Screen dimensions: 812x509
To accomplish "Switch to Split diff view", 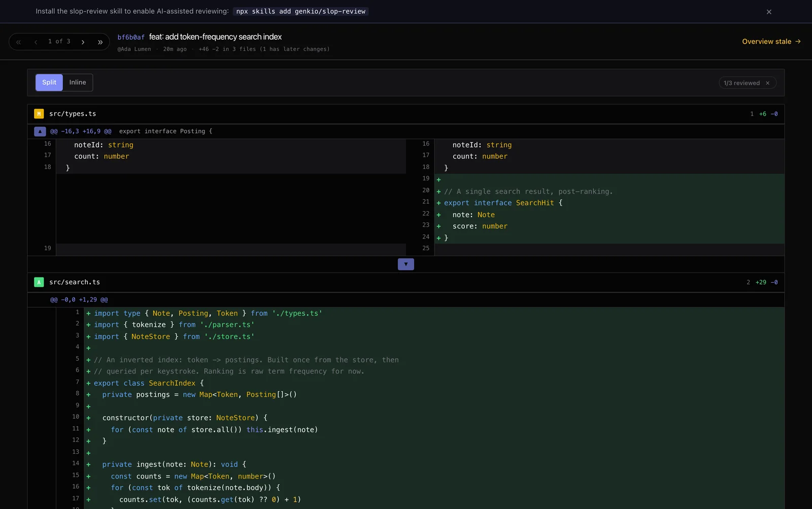I will pos(49,82).
